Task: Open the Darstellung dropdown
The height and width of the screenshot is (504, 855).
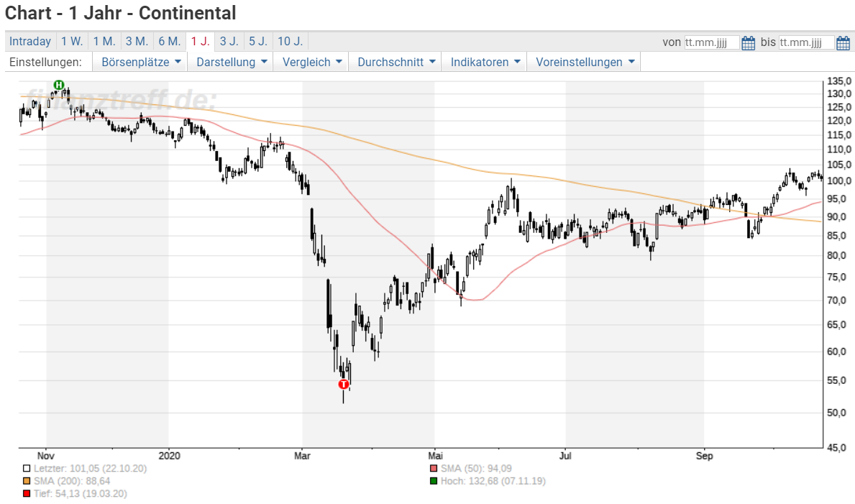Action: 232,62
